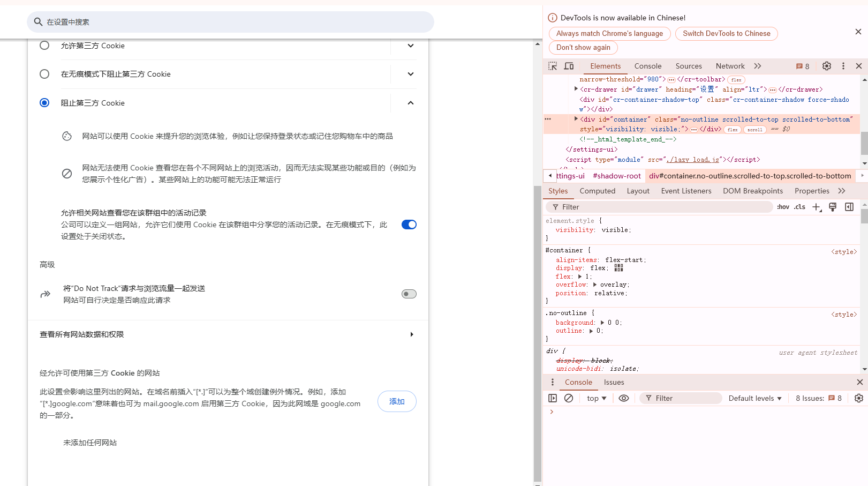Screen dimensions: 868x486
Task: Click search magnifier icon in settings
Action: (38, 22)
